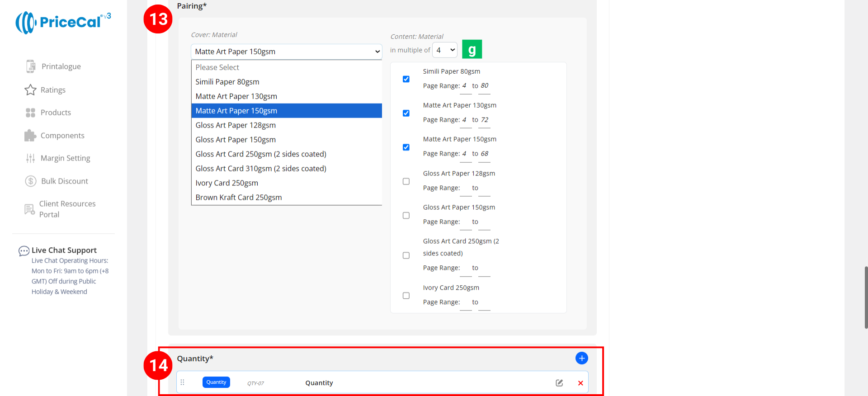Click the blue plus icon beside Quantity

point(581,358)
